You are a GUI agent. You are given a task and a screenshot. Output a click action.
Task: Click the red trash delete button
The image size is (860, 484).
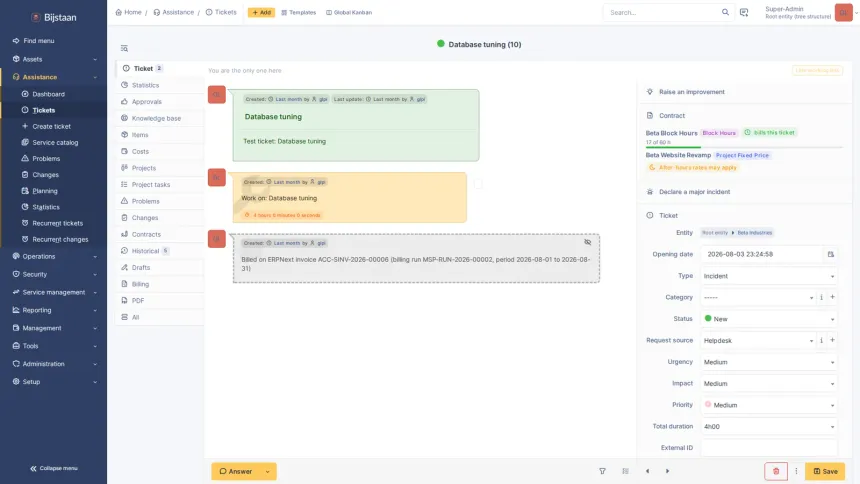[x=776, y=471]
